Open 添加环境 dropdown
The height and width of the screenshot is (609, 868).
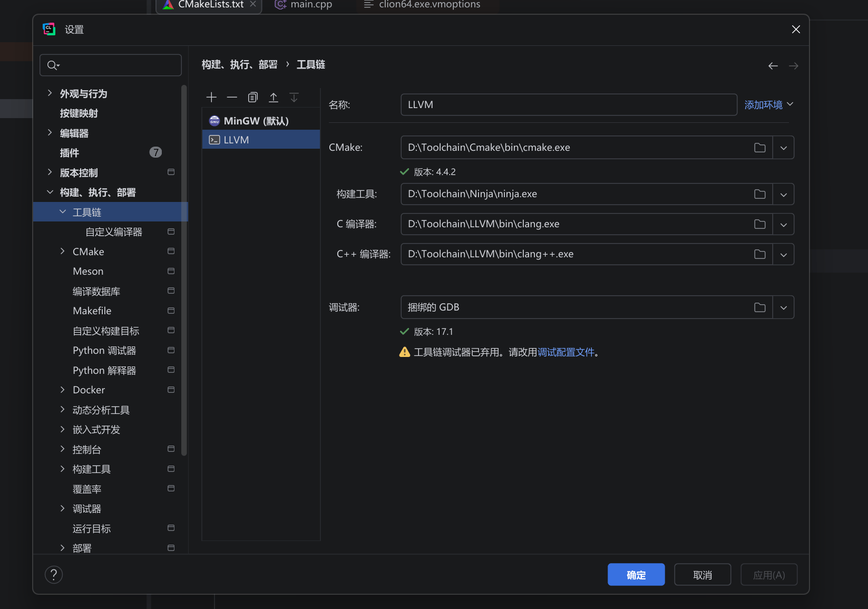coord(768,105)
